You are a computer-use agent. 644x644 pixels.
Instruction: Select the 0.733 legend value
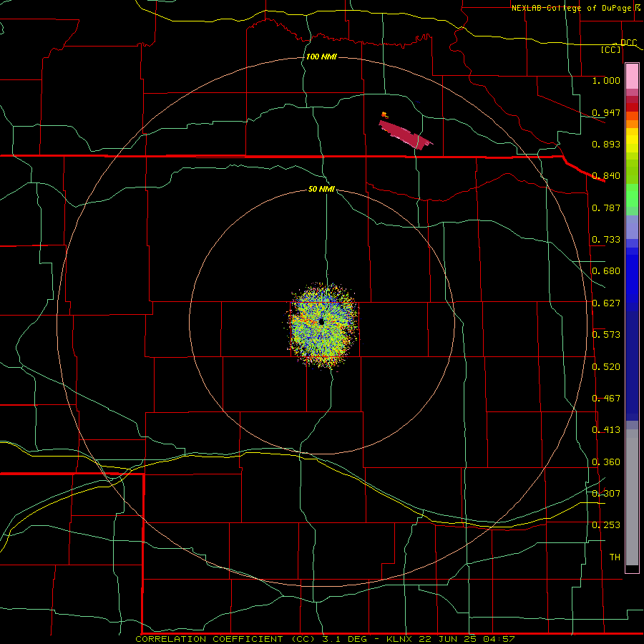pos(606,240)
